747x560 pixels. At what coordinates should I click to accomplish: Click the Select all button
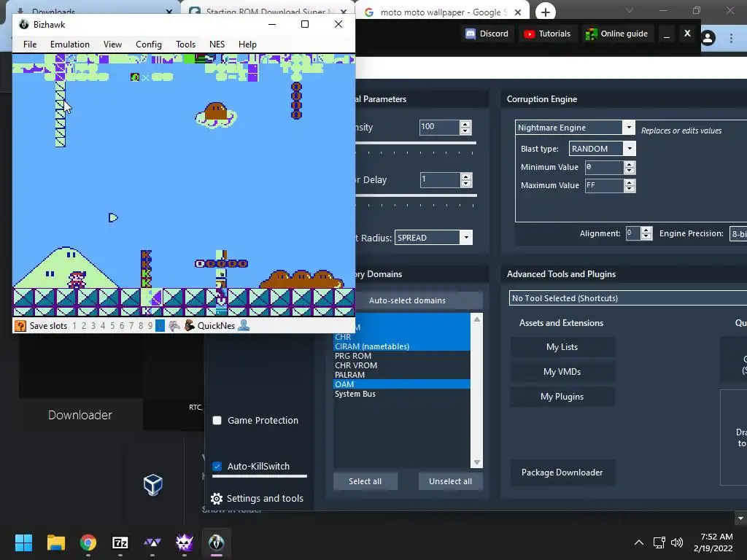click(365, 481)
